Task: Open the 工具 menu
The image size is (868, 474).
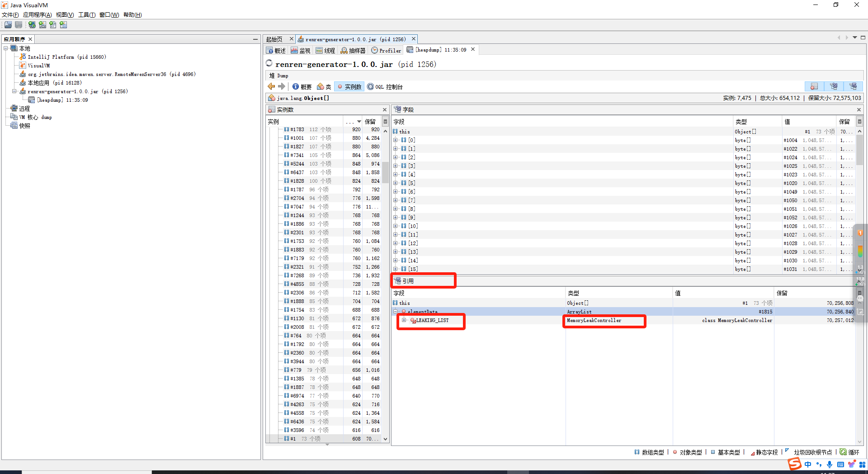Action: [86, 15]
